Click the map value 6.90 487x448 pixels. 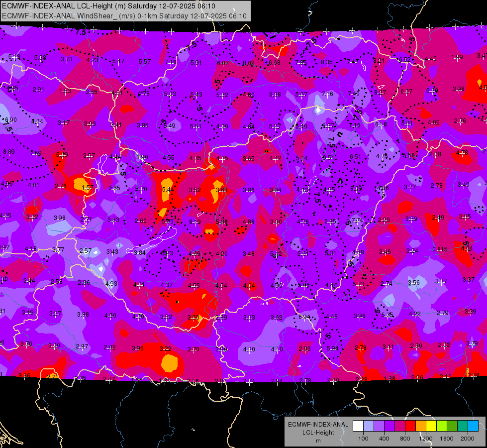click(11, 120)
